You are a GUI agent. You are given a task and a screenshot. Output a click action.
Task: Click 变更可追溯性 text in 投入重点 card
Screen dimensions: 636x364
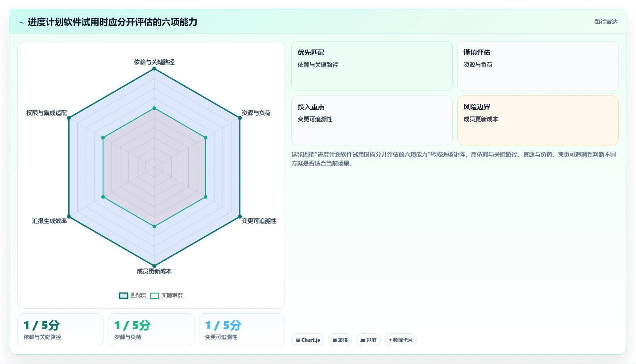point(315,119)
